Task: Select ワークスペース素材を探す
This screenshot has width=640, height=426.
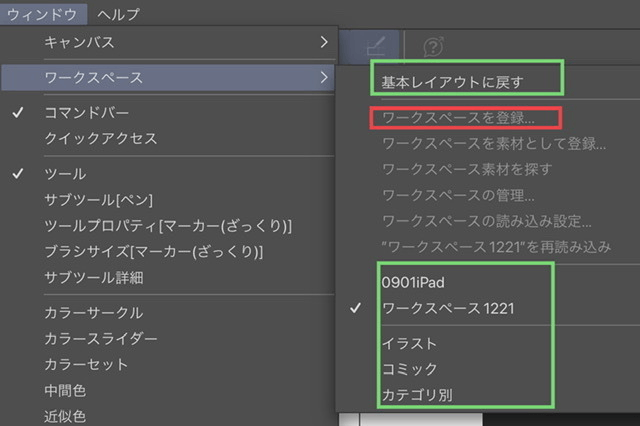Action: [467, 169]
